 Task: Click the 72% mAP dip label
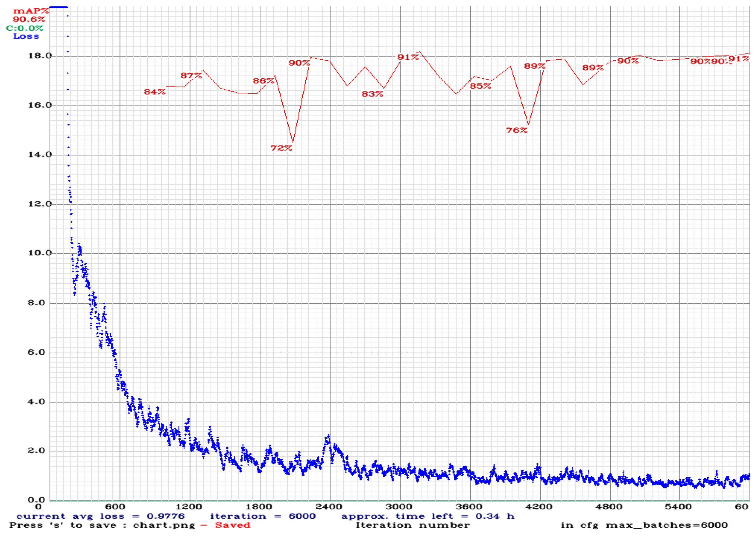pos(281,148)
